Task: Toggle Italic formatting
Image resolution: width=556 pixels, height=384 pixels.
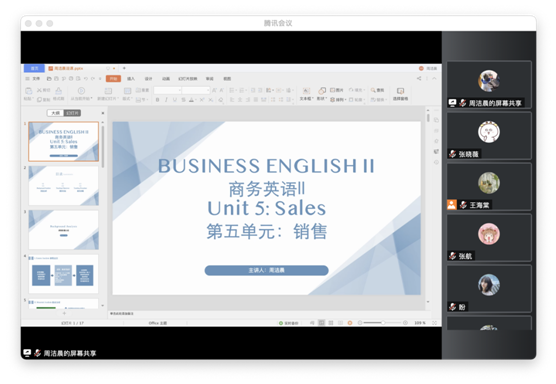Action: pos(166,100)
